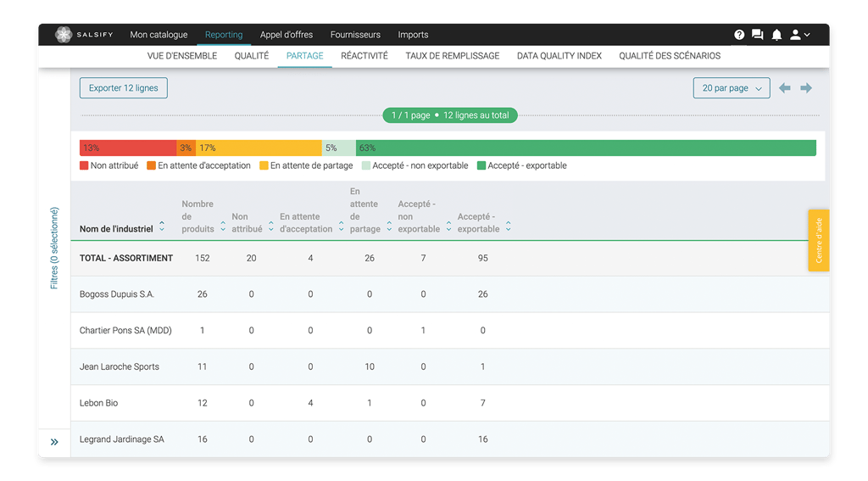Select the TOTAL - ASSORTIMENT row label
This screenshot has width=868, height=481.
click(126, 258)
